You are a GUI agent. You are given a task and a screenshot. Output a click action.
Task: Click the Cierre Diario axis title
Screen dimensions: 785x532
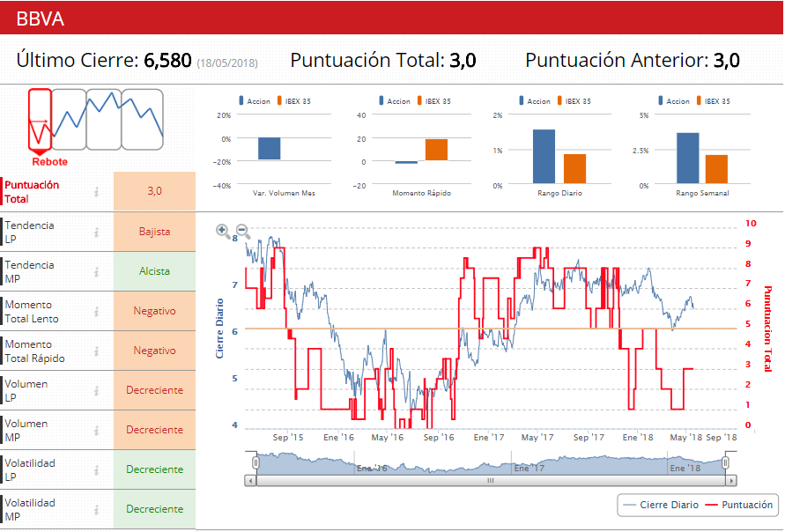[x=219, y=329]
